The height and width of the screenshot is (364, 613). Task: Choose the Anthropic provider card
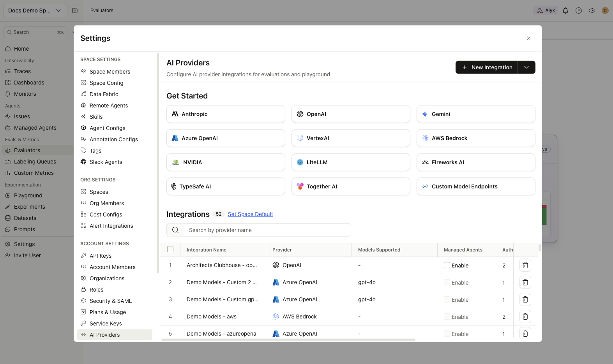tap(226, 114)
